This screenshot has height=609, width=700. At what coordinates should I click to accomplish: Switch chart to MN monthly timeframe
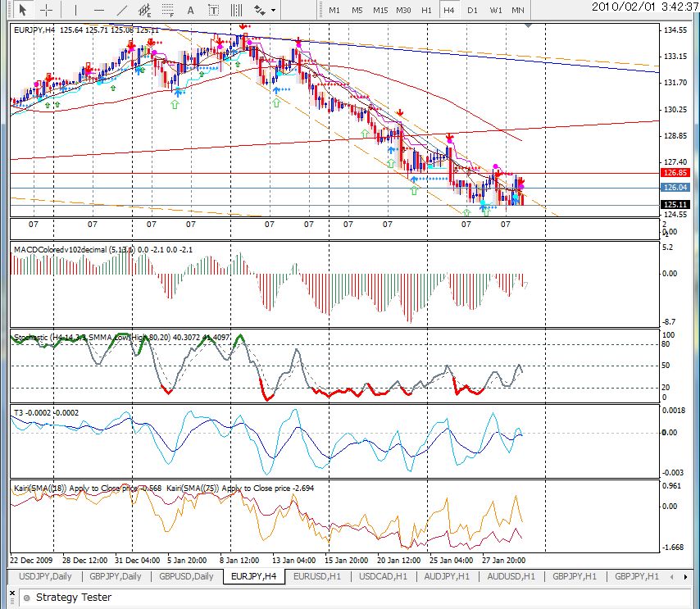[x=518, y=10]
